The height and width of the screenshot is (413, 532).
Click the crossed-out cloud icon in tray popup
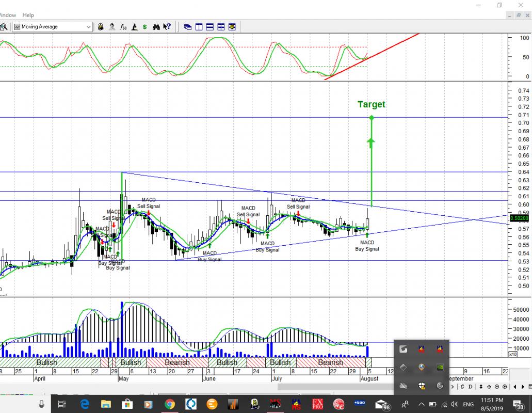[x=403, y=386]
